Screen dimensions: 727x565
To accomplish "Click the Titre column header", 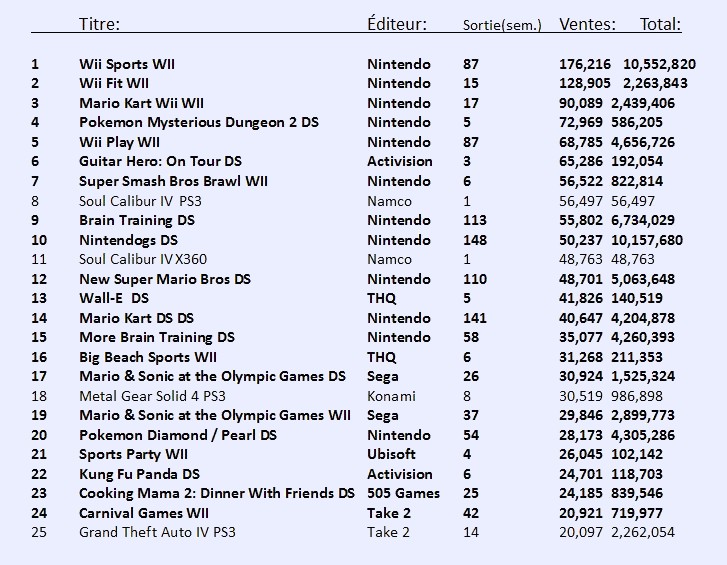I will (99, 24).
